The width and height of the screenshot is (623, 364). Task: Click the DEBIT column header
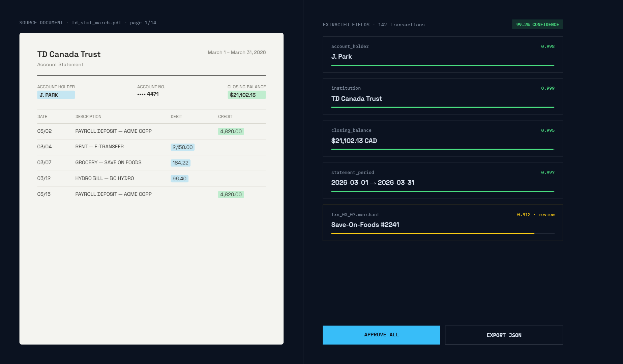coord(176,117)
